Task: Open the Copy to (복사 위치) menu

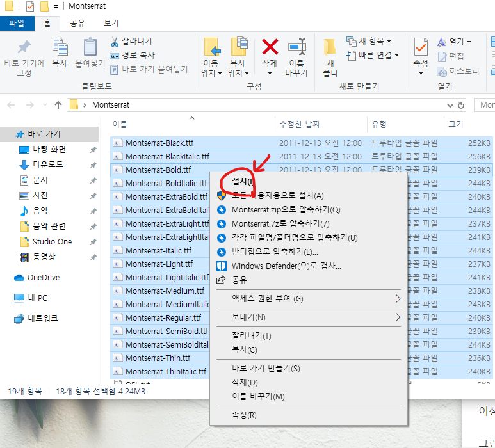Action: coord(238,58)
